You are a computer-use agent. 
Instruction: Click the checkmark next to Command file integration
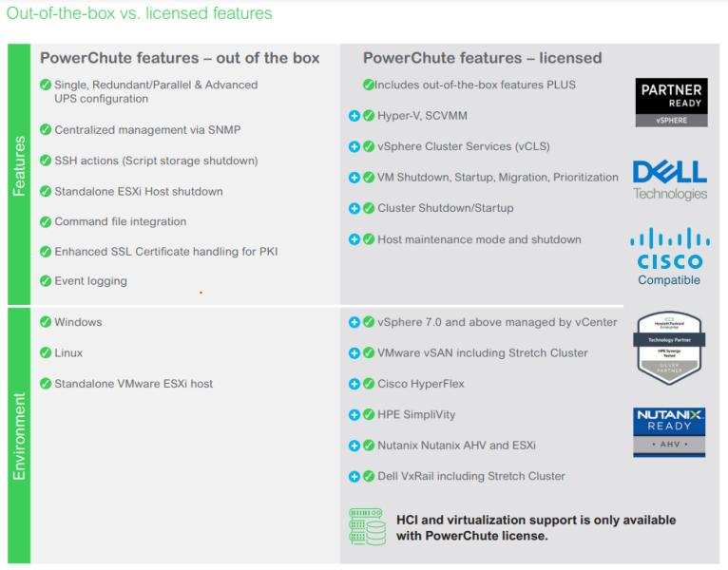46,221
